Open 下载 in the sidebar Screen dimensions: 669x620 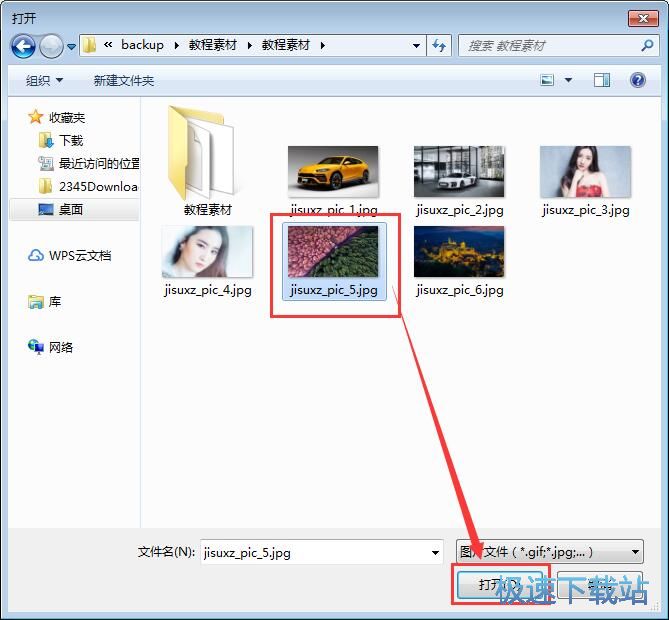[x=71, y=140]
